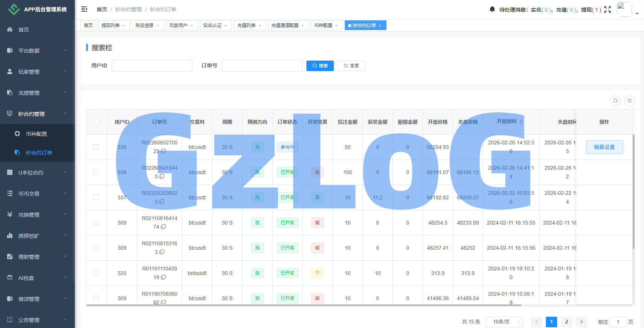Screen dimensions: 644x328
Task: Expand the 理财管理 sidebar menu
Action: [37, 257]
